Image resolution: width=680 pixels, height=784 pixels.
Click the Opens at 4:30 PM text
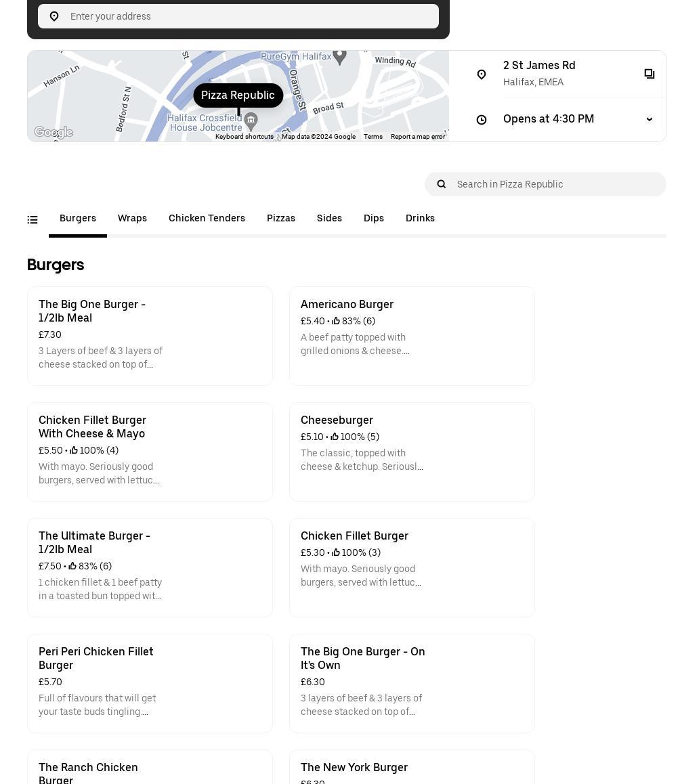pos(549,119)
